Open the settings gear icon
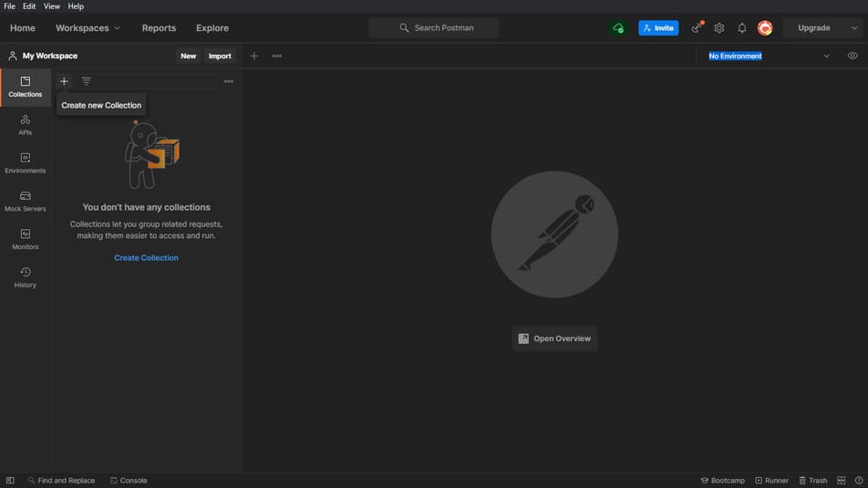Screen dimensions: 868x488 tap(719, 27)
